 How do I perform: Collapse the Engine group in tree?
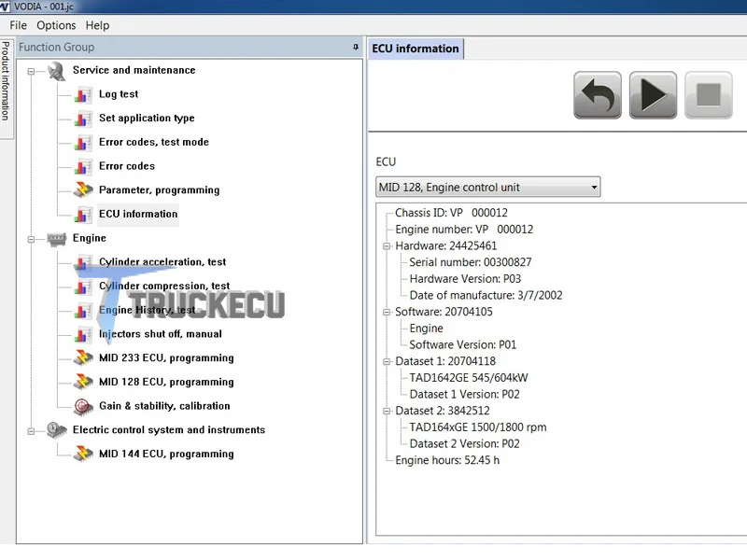coord(31,239)
